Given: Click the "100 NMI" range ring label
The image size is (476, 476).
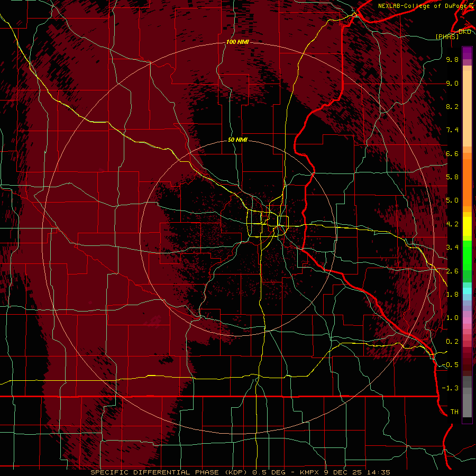Looking at the screenshot, I should point(237,42).
